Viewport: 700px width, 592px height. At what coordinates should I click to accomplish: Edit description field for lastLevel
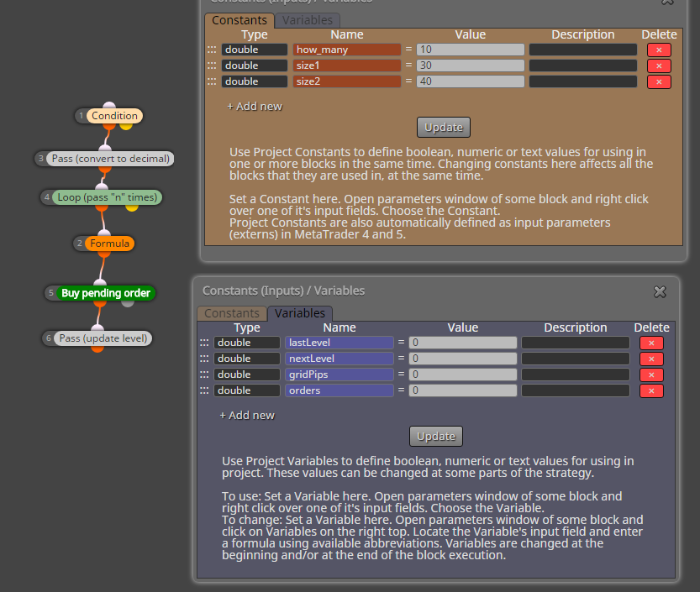click(x=576, y=343)
